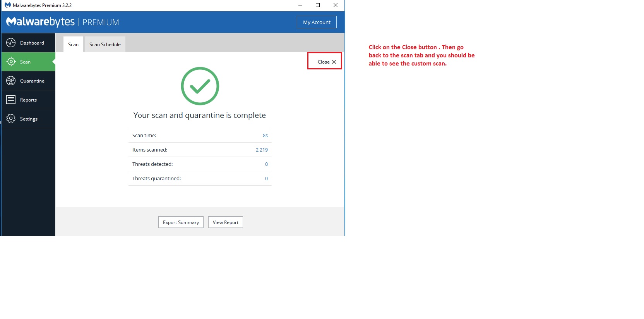Viewport: 644px width, 319px height.
Task: Switch to the Scan tab
Action: coord(73,44)
